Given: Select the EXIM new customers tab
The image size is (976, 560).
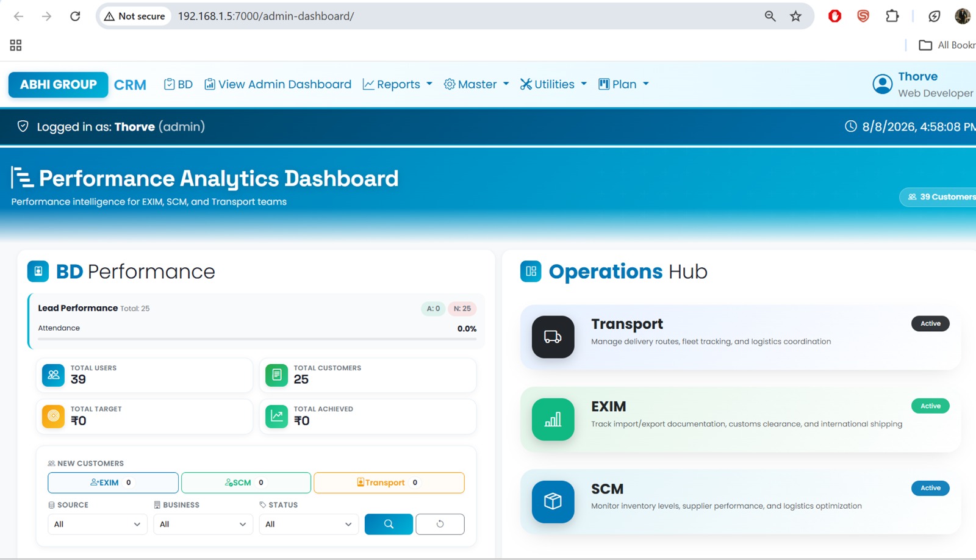Looking at the screenshot, I should (x=113, y=483).
